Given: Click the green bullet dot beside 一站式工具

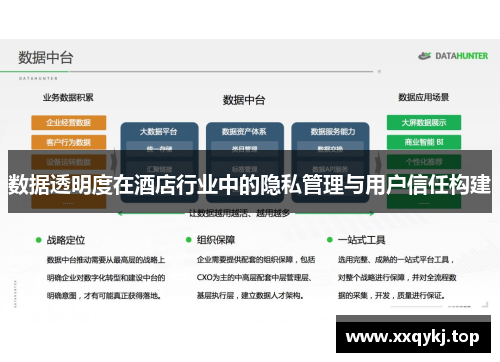Looking at the screenshot, I should 330,240.
